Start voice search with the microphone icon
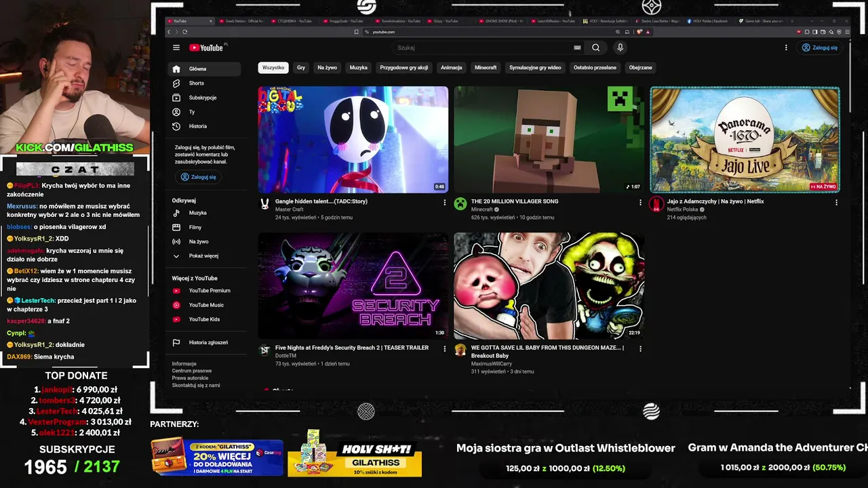The height and width of the screenshot is (488, 868). tap(620, 47)
